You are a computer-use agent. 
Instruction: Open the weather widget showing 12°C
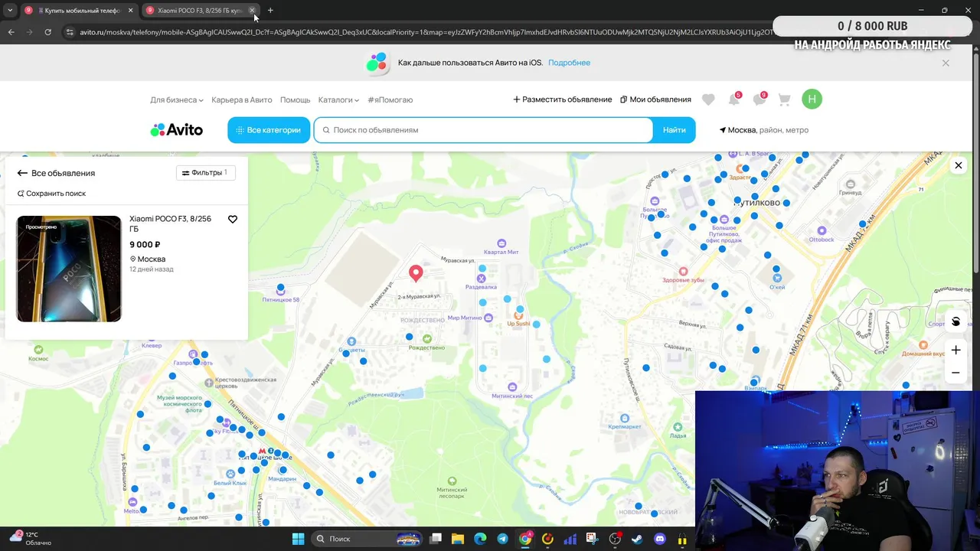click(31, 538)
